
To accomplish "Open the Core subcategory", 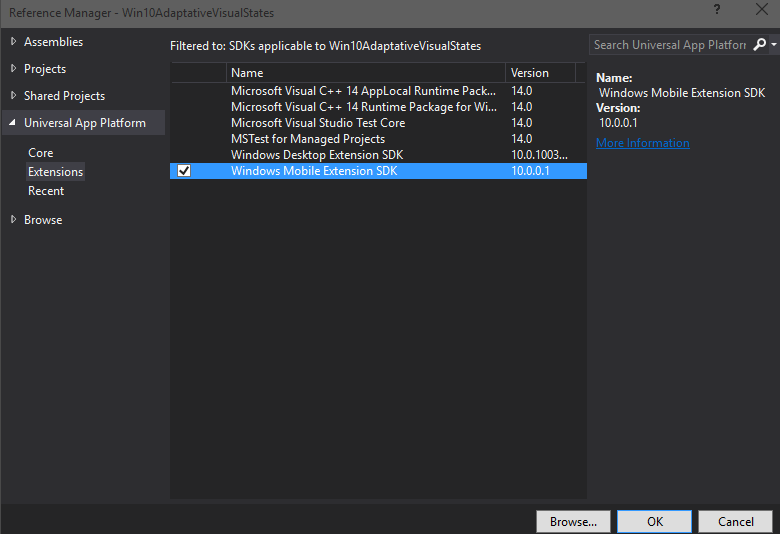I will click(x=40, y=153).
